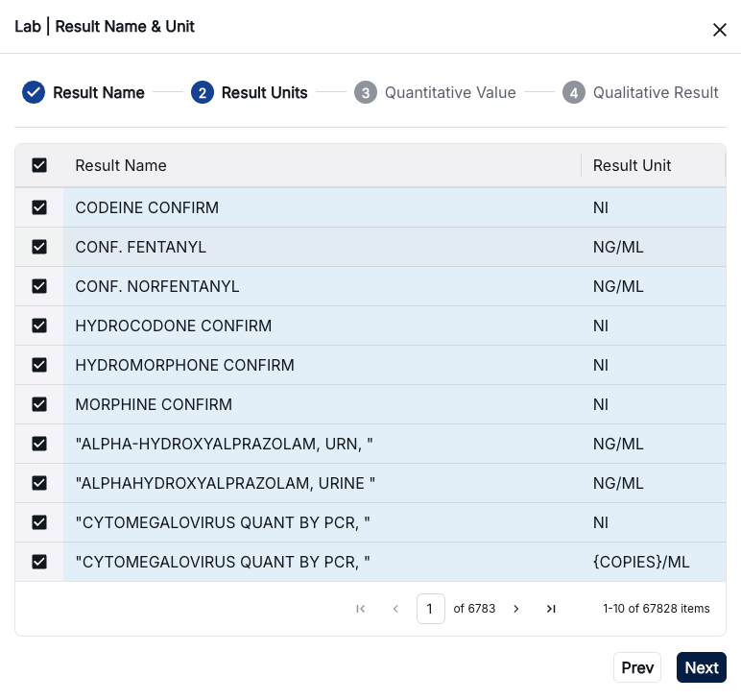The width and height of the screenshot is (741, 700).
Task: Click the Result Name step checkmark icon
Action: (34, 92)
